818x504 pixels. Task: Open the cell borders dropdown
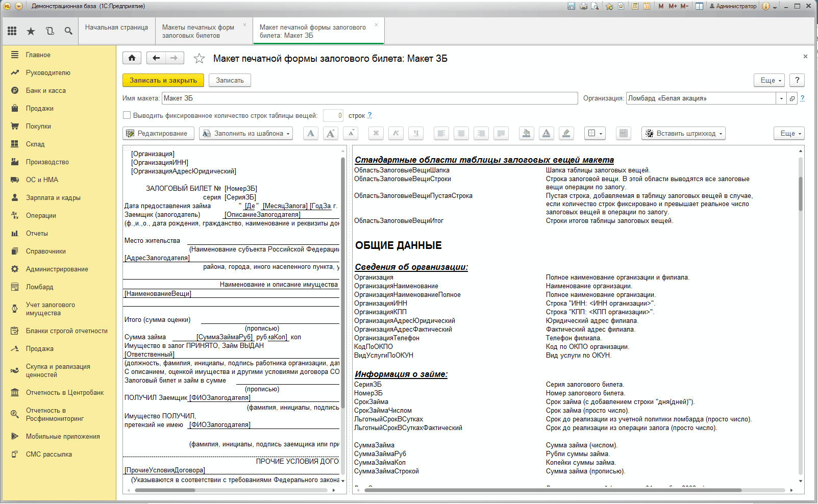(595, 133)
